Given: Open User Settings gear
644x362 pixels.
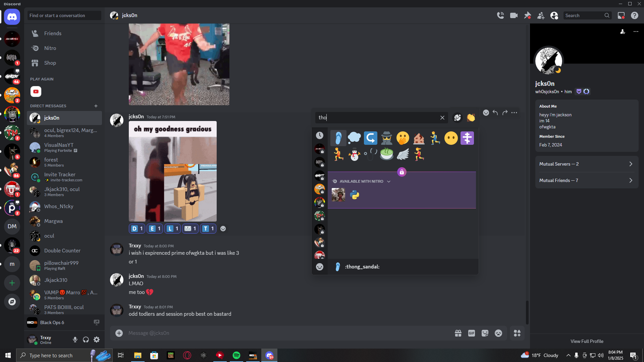Looking at the screenshot, I should click(97, 340).
